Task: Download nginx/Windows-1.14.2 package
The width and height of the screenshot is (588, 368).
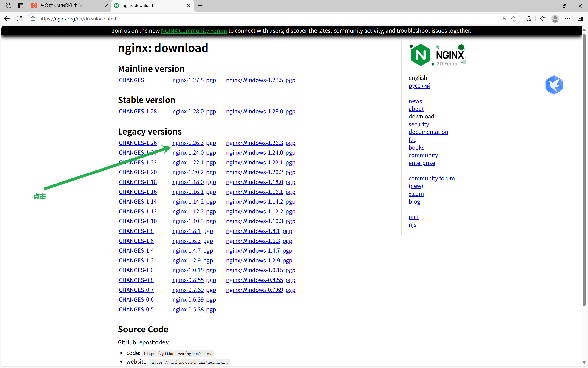Action: coord(254,201)
